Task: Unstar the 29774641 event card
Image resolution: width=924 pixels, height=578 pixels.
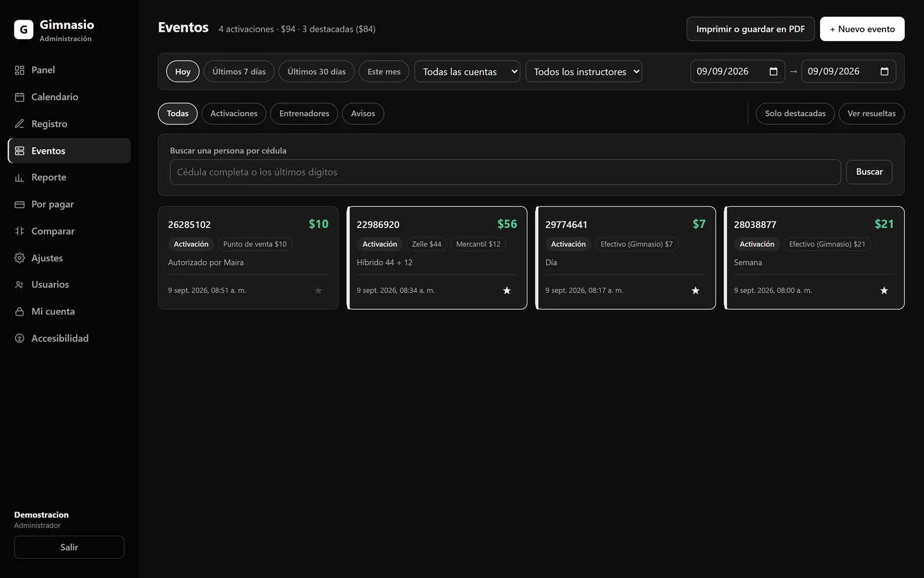Action: 695,291
